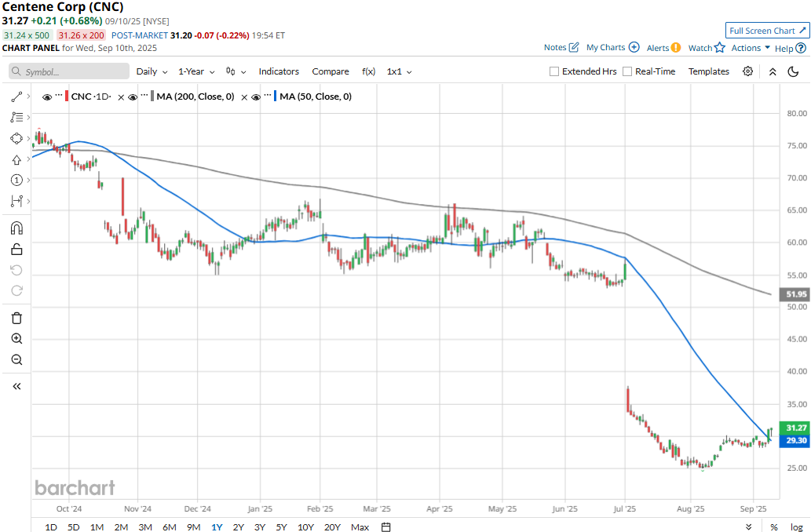
Task: Select the measure/price range tool
Action: tap(16, 201)
